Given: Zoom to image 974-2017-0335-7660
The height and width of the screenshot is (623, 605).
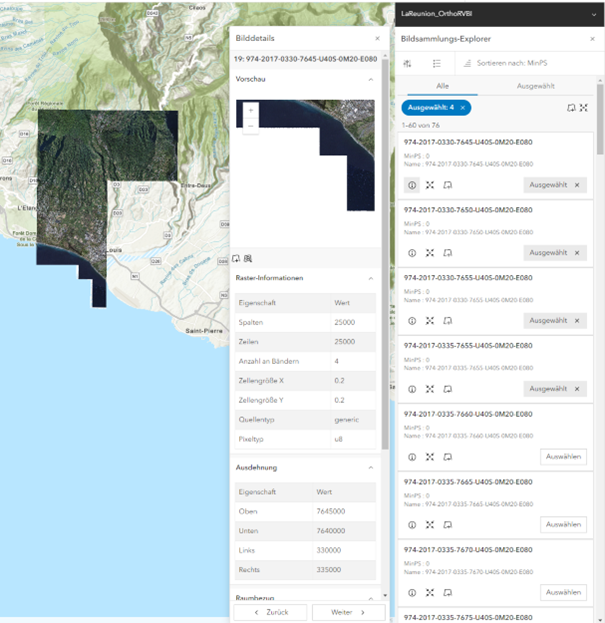Looking at the screenshot, I should [x=430, y=457].
